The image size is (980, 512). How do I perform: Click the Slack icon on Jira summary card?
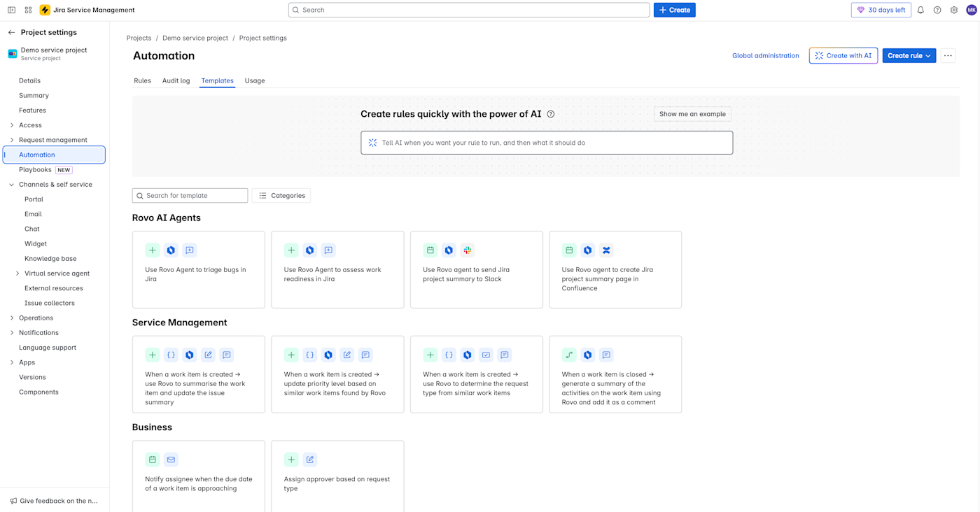(x=468, y=250)
